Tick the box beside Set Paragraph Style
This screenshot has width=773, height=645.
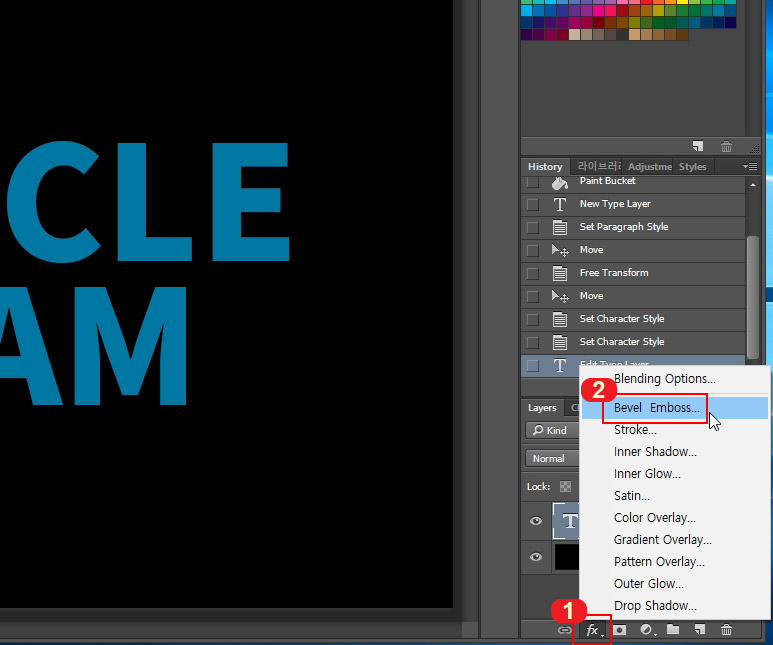pos(532,227)
